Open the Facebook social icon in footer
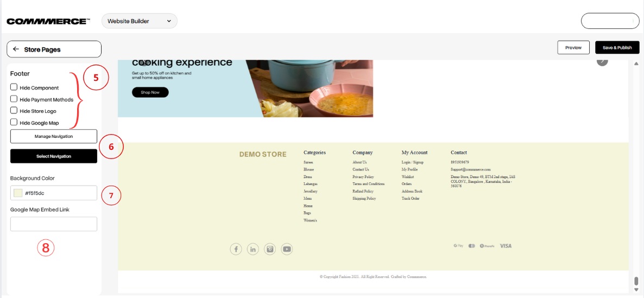 tap(236, 249)
